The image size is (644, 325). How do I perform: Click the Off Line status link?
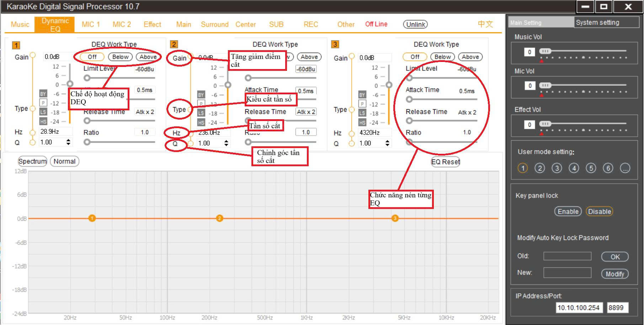pyautogui.click(x=376, y=24)
